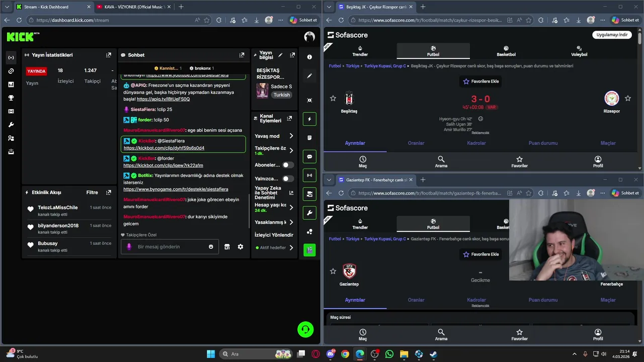
Task: Favorite Rizespor team with star icon
Action: tap(628, 99)
